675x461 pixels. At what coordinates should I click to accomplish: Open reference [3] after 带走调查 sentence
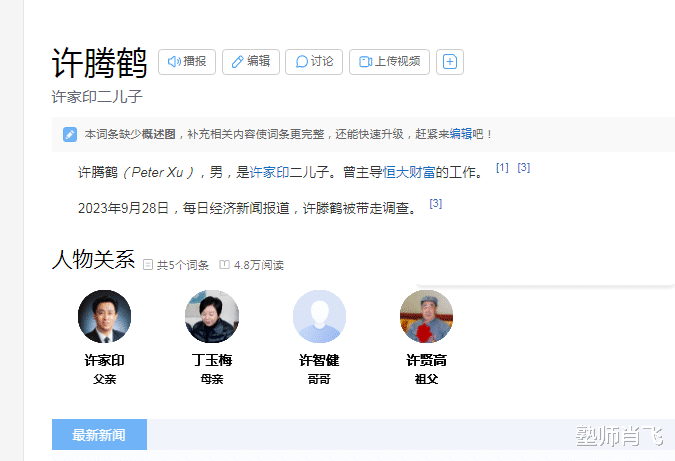(x=436, y=203)
